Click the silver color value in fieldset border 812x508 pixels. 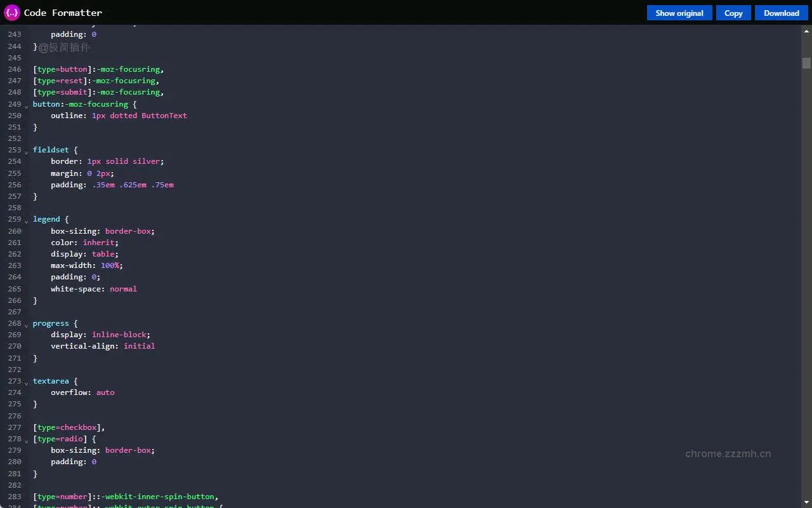(x=146, y=161)
